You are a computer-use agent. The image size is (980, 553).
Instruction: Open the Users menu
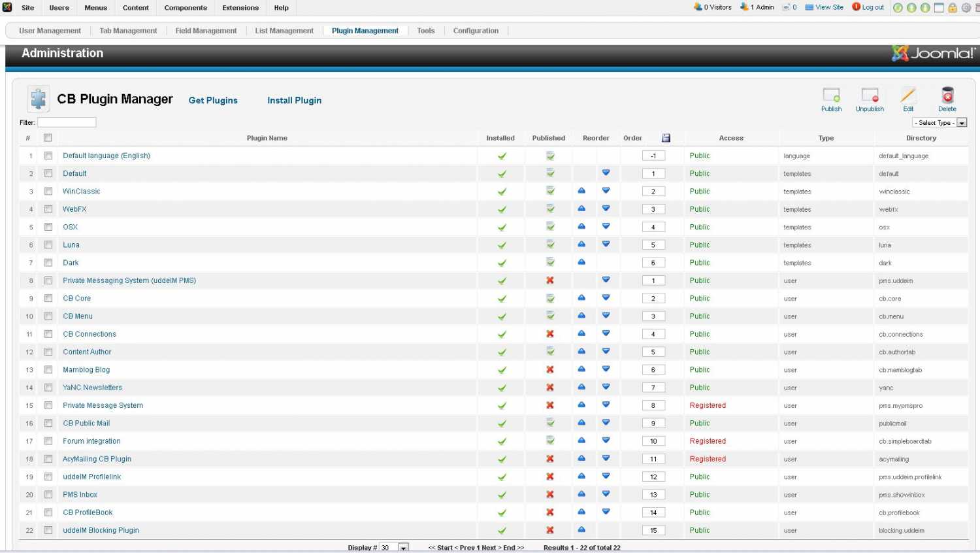tap(59, 8)
